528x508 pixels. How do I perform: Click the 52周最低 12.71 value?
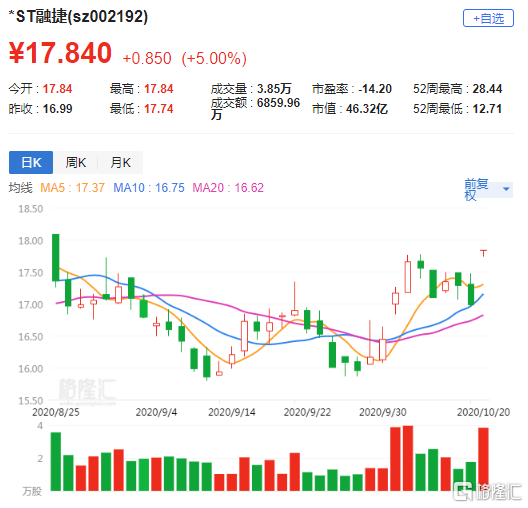(458, 109)
